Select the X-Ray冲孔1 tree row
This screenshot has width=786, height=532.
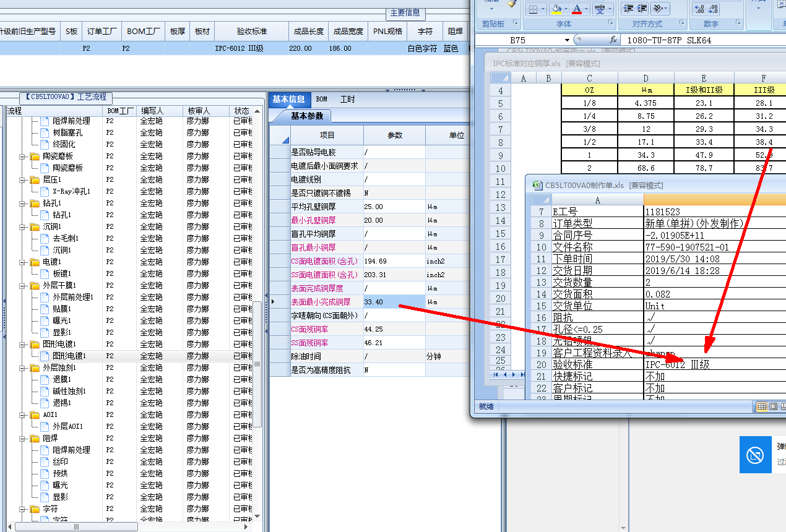coord(71,191)
